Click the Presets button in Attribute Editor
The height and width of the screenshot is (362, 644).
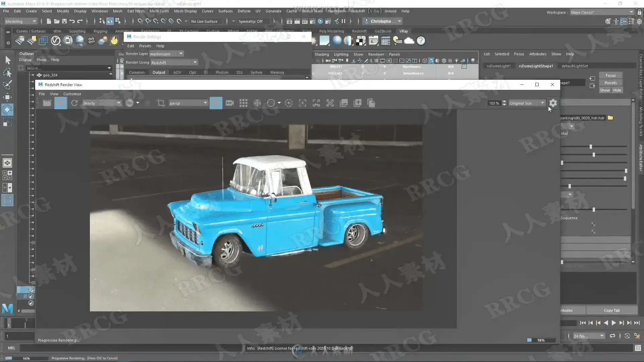click(x=610, y=83)
